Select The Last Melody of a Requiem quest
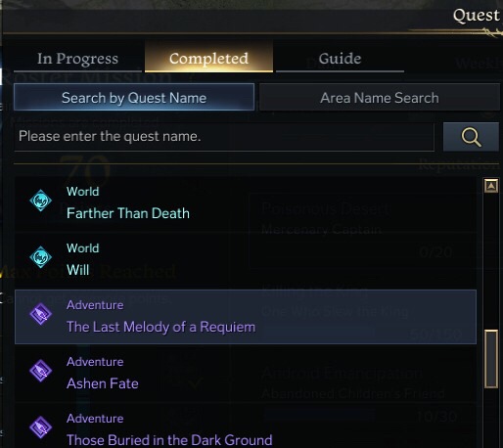Viewport: 503px width, 448px height. 246,317
